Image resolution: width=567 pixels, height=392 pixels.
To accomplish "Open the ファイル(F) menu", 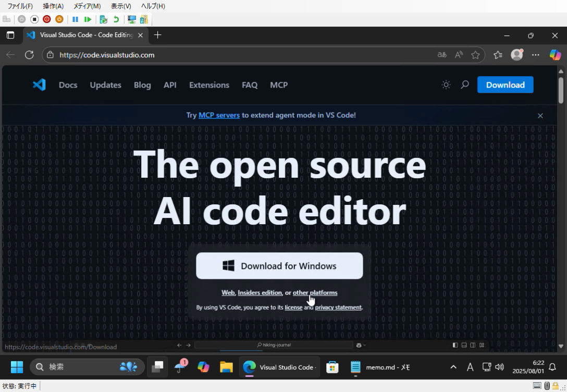I will click(20, 6).
